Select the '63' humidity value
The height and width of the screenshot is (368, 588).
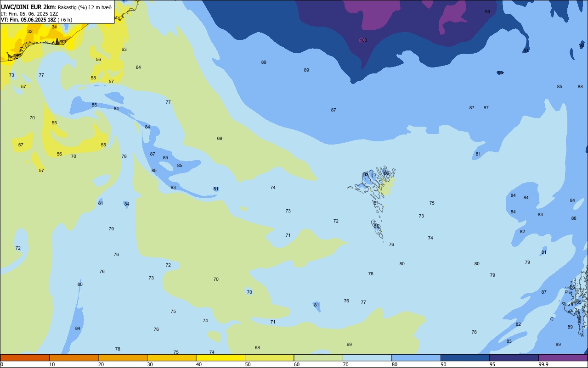[x=124, y=50]
